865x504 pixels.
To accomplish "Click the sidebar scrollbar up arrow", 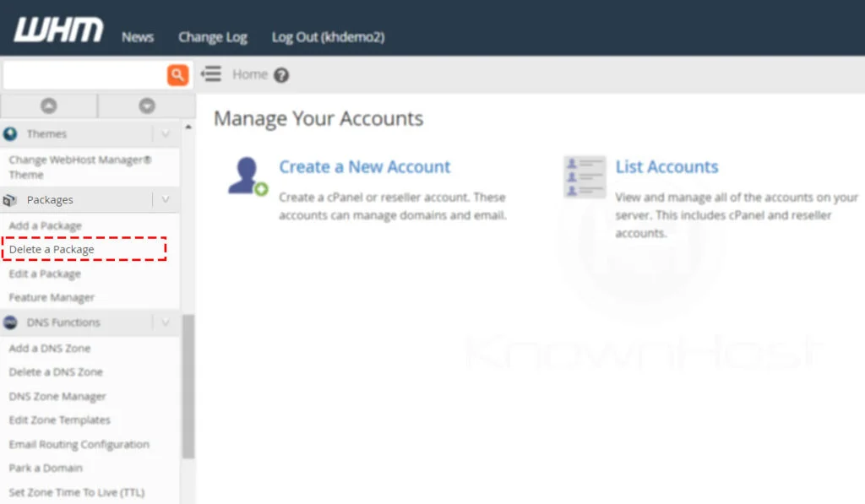I will coord(188,127).
